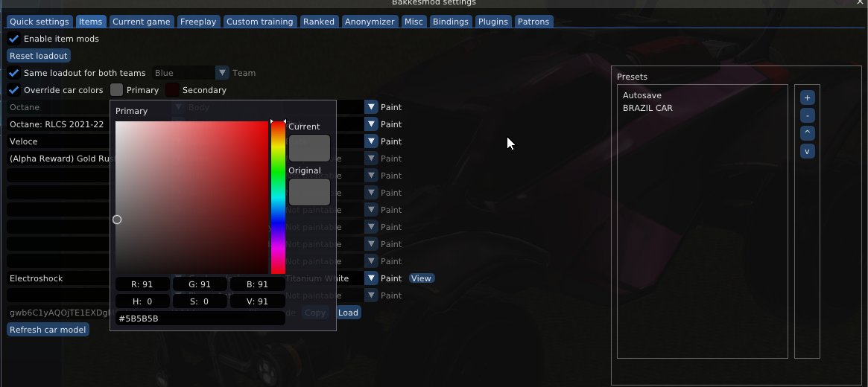868x387 pixels.
Task: Revert to the Original color swatch
Action: point(309,192)
